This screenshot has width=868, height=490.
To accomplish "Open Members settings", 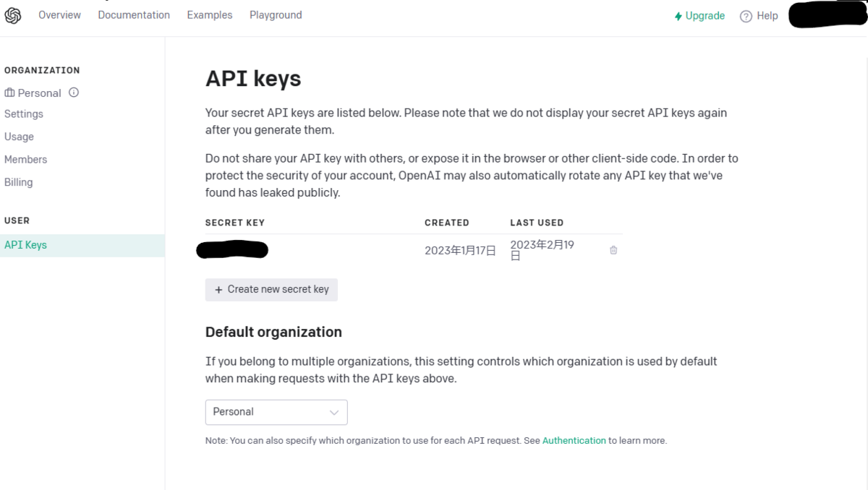I will pyautogui.click(x=25, y=159).
